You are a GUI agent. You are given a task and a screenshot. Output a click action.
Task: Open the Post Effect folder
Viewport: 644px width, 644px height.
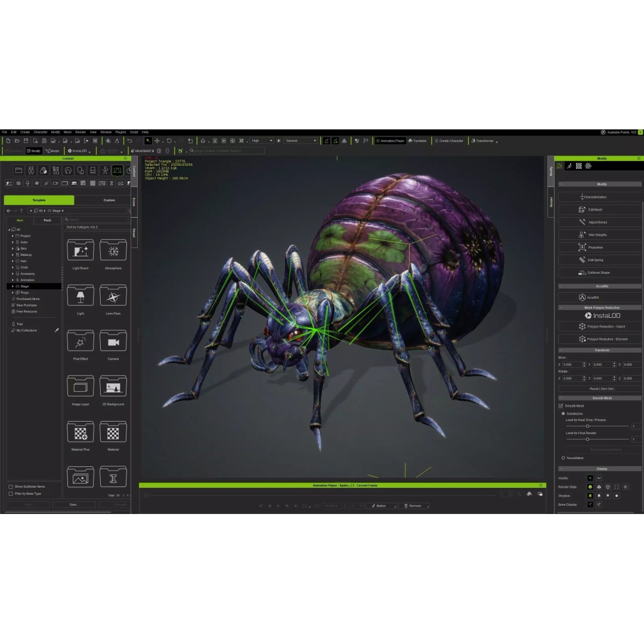[80, 341]
